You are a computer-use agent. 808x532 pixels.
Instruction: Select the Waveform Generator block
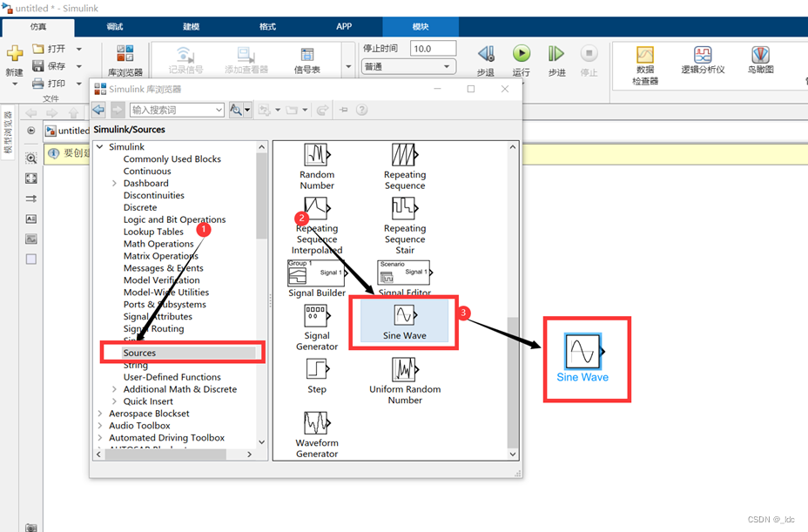pos(317,434)
